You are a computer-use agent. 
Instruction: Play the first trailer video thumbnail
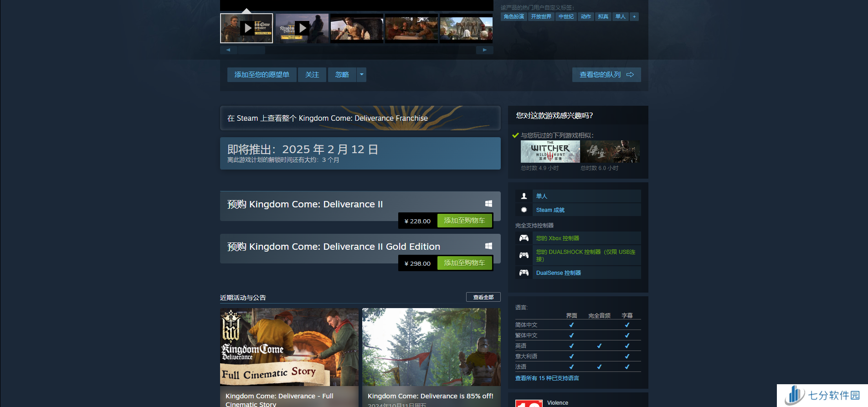[x=247, y=28]
